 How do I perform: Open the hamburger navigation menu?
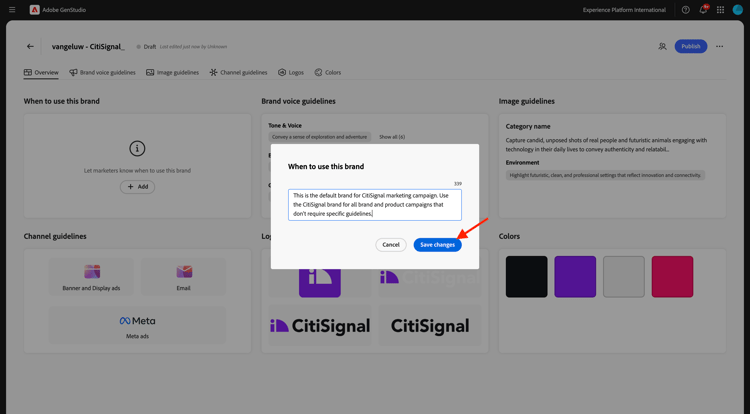12,10
